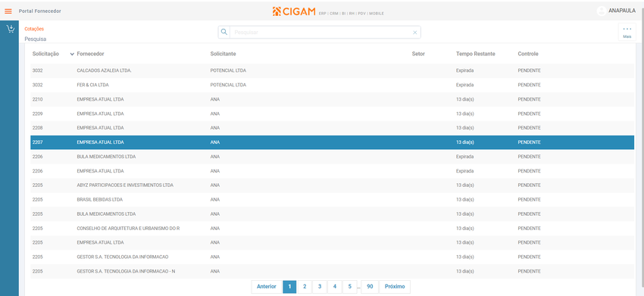Open the shopping cart sidebar icon
The height and width of the screenshot is (296, 644).
(11, 29)
